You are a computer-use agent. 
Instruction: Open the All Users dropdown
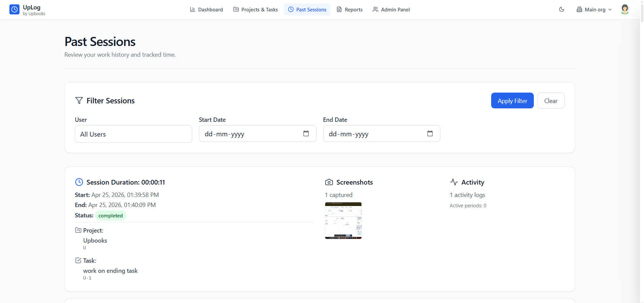pos(133,134)
